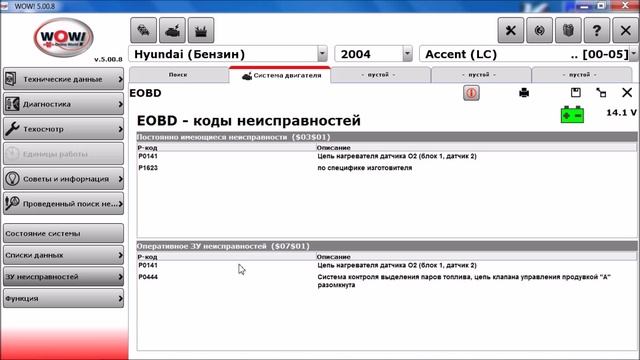Image resolution: width=640 pixels, height=360 pixels.
Task: Switch to the Поиск tab
Action: click(x=178, y=75)
